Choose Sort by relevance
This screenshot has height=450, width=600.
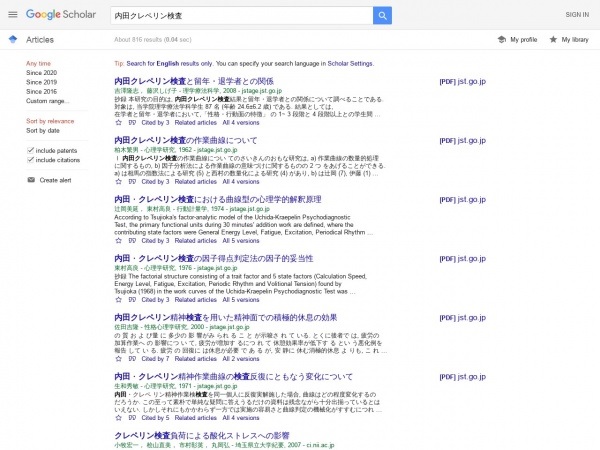point(50,121)
